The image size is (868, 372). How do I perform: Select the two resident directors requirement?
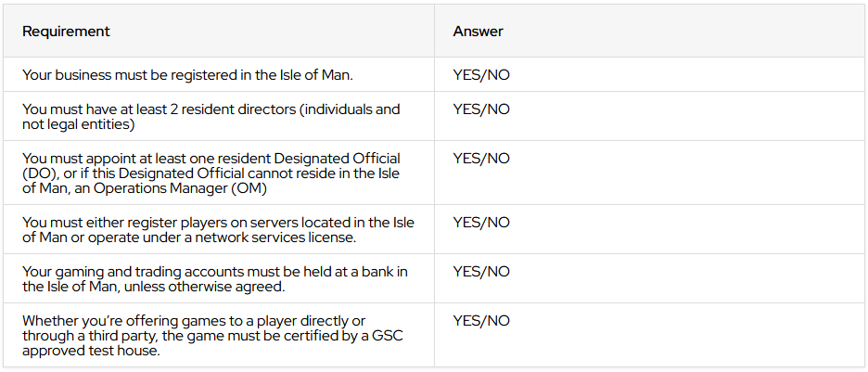pos(211,117)
